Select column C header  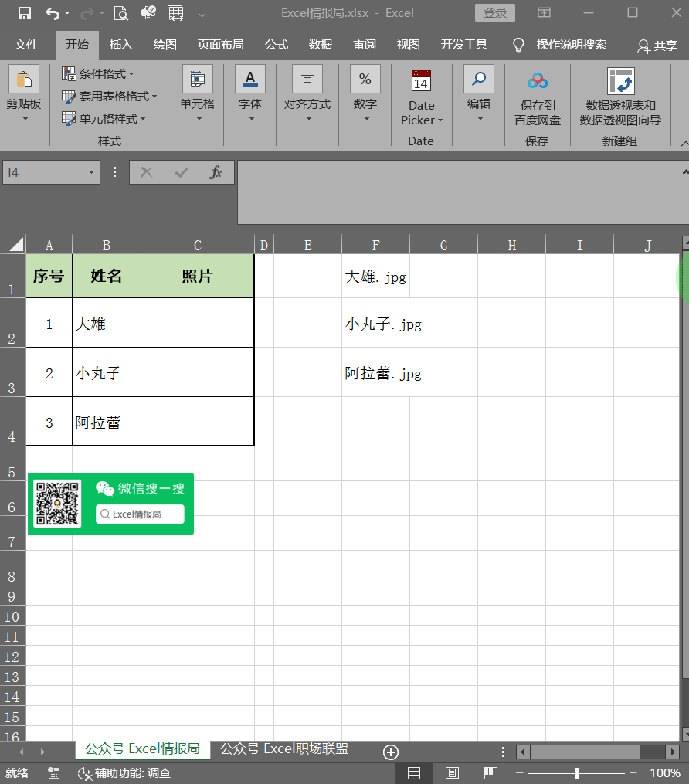point(198,245)
